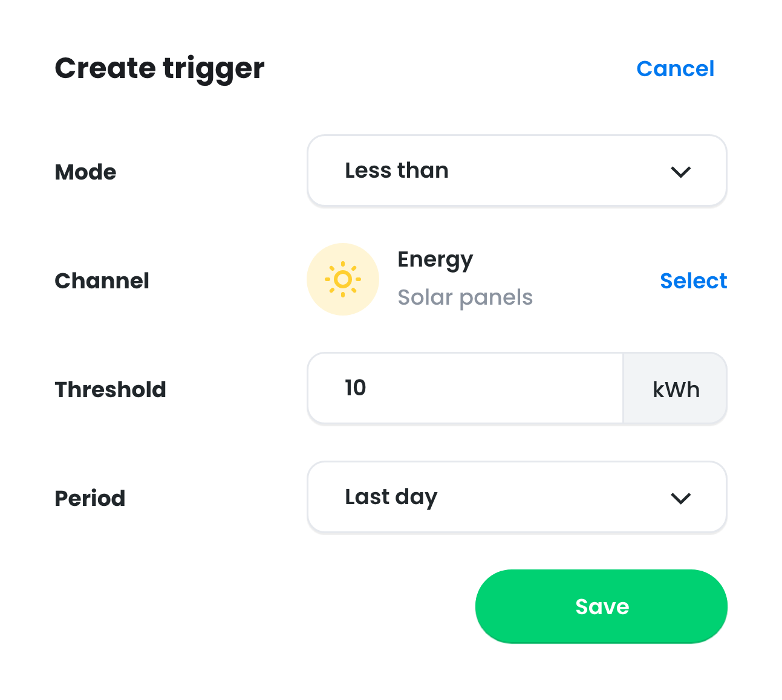Click the Threshold row label
This screenshot has width=782, height=700.
click(110, 389)
